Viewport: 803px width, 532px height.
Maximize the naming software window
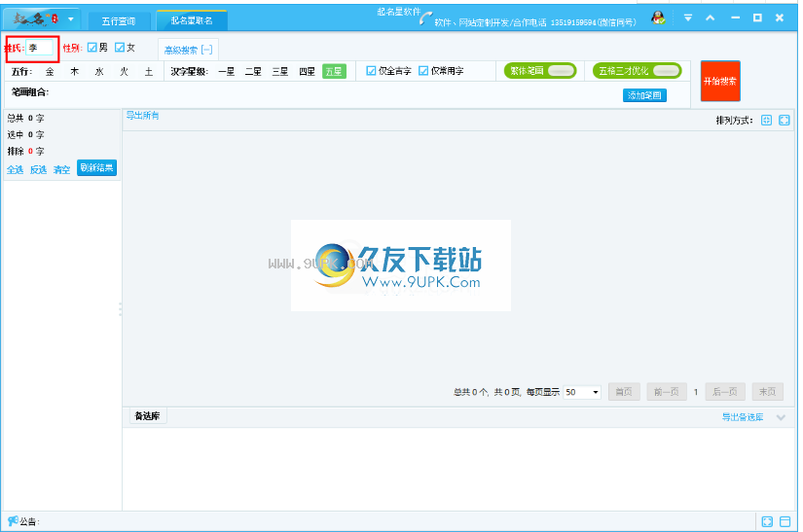[x=757, y=18]
